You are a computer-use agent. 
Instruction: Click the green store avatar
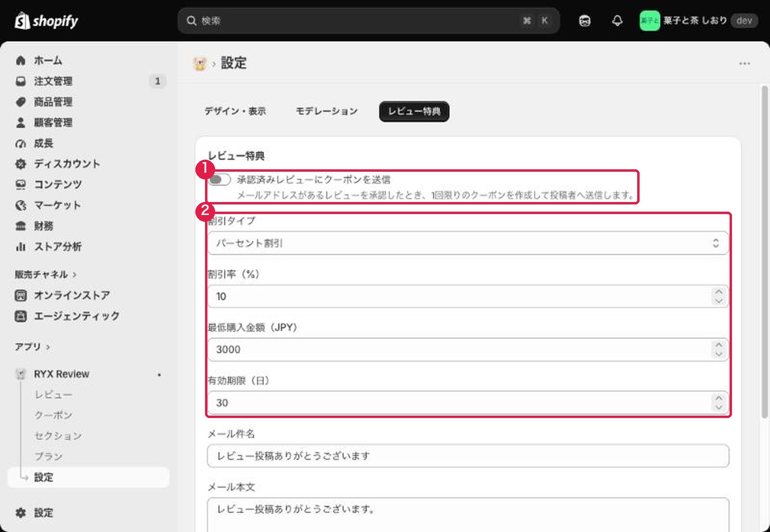point(650,21)
